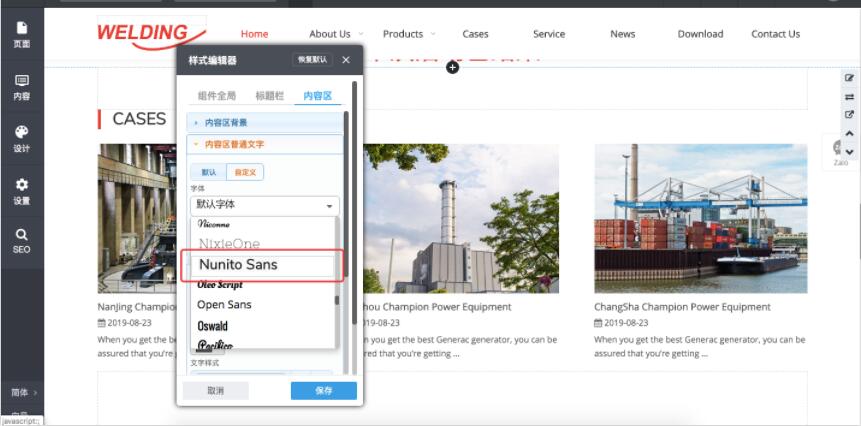Open the 默认字体 font dropdown
The height and width of the screenshot is (426, 861).
[264, 205]
